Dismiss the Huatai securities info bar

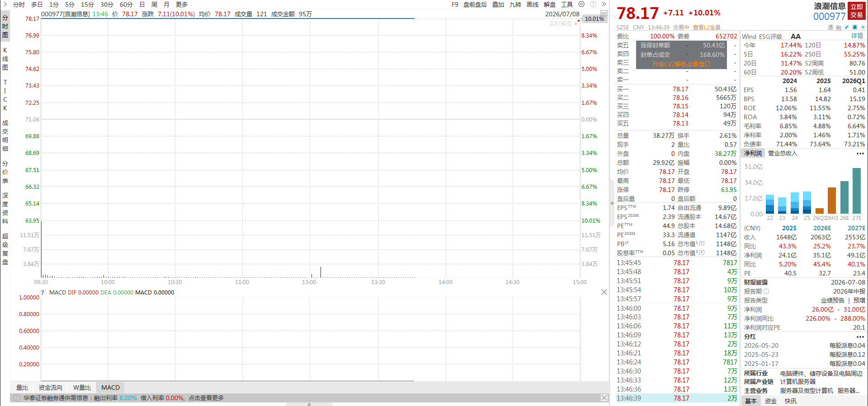point(604,398)
